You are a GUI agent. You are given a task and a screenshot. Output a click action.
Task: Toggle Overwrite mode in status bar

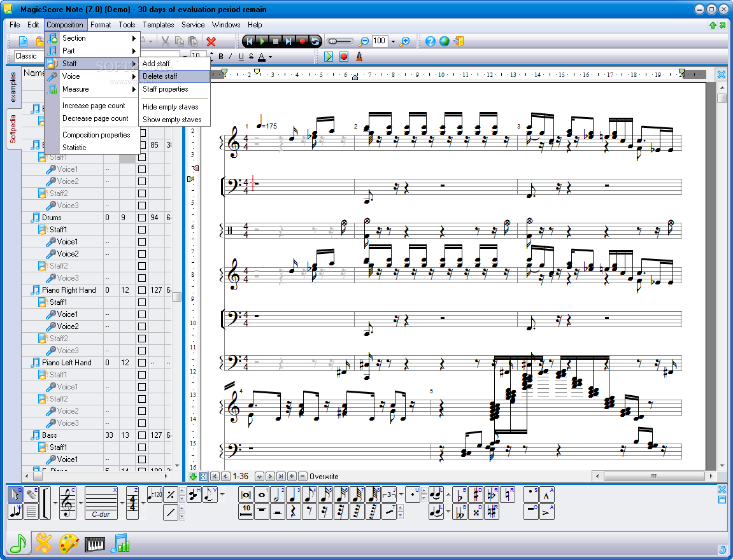click(x=324, y=477)
